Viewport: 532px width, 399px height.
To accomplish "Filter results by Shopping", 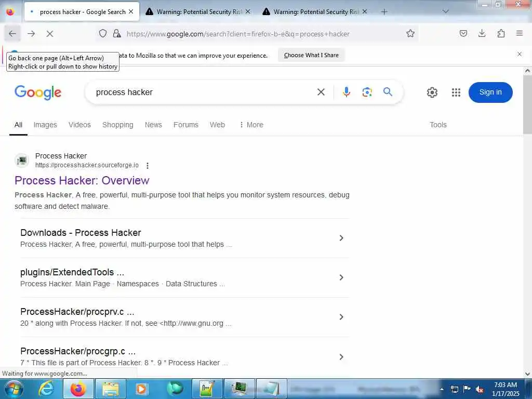I will [x=118, y=125].
